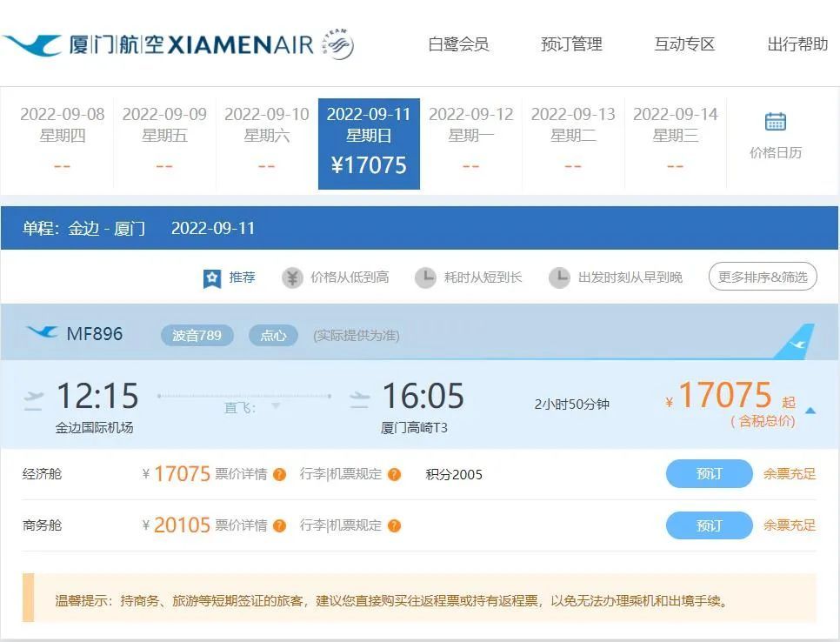Screen dimensions: 840x642
Task: Click the yen price sort icon
Action: click(x=292, y=278)
